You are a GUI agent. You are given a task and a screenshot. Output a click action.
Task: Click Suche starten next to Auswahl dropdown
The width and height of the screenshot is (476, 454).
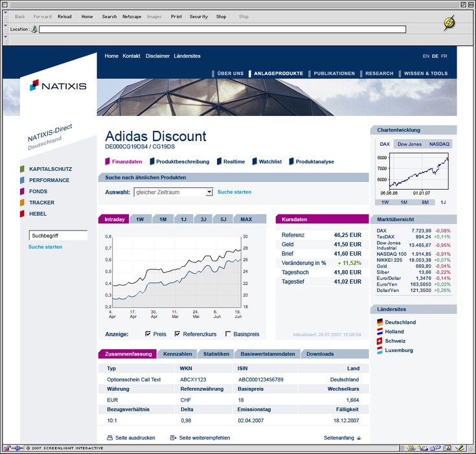[234, 192]
